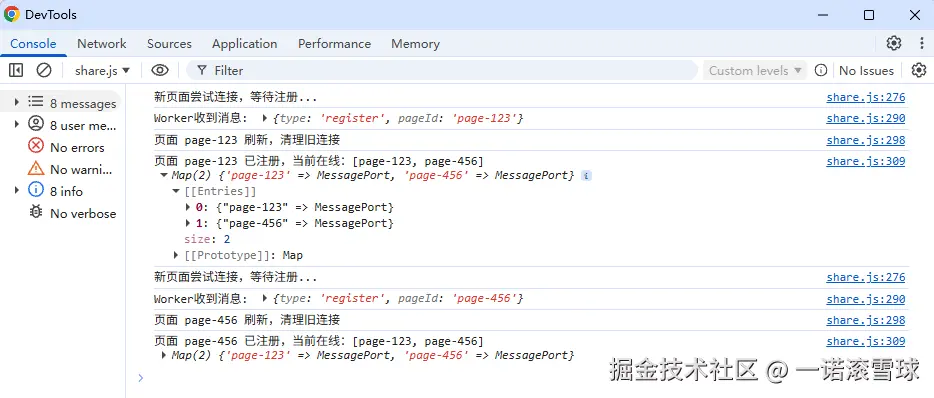Screen dimensions: 934x398
Task: Open first share.js:276 source link
Action: click(x=865, y=97)
